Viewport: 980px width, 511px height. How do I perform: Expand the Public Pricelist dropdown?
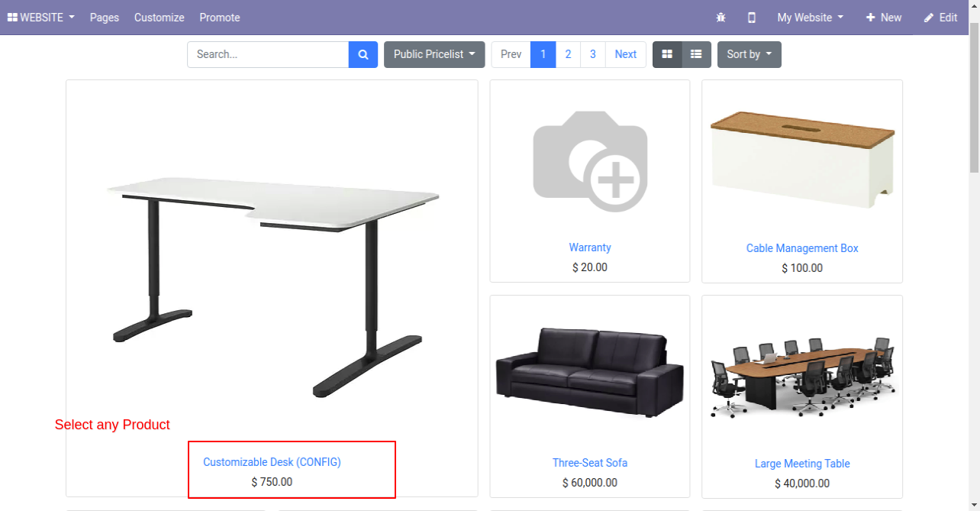click(434, 54)
